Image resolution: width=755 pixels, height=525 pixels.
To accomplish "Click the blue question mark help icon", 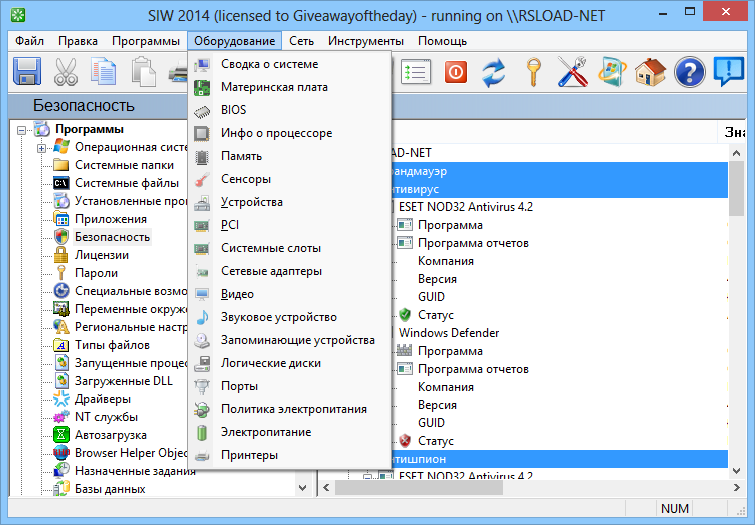I will point(690,72).
